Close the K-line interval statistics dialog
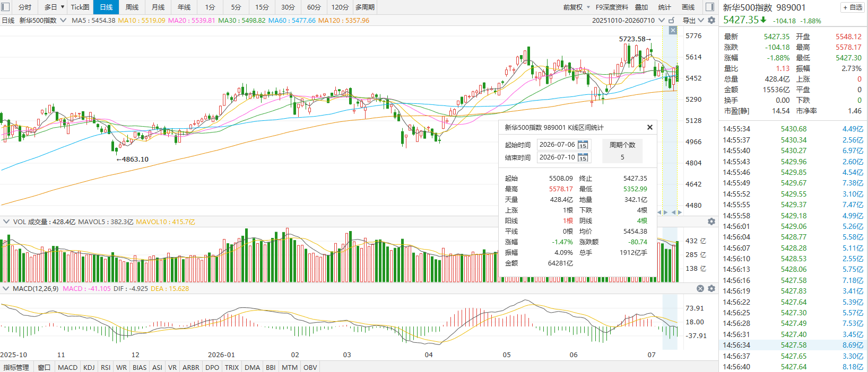This screenshot has height=372, width=868. (650, 127)
